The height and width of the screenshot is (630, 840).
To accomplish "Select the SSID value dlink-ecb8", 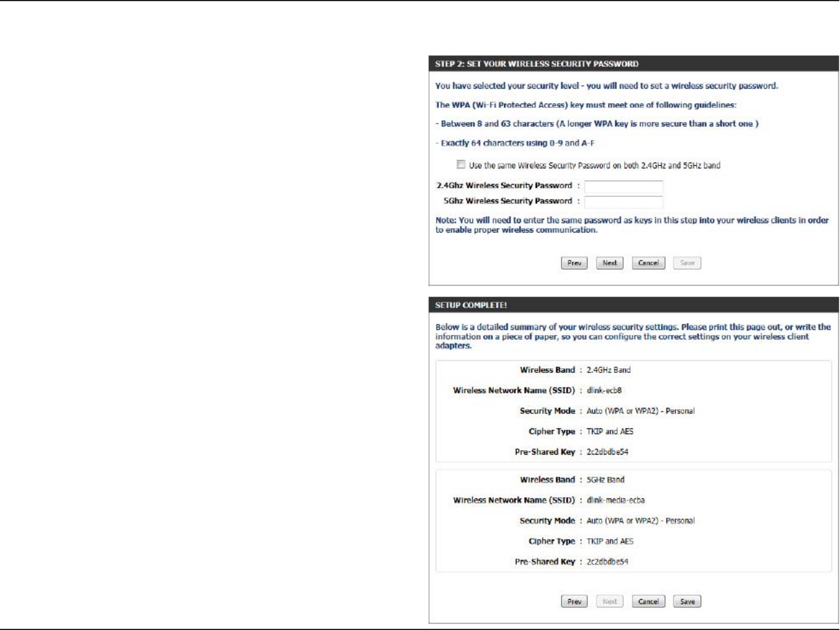I will (604, 390).
